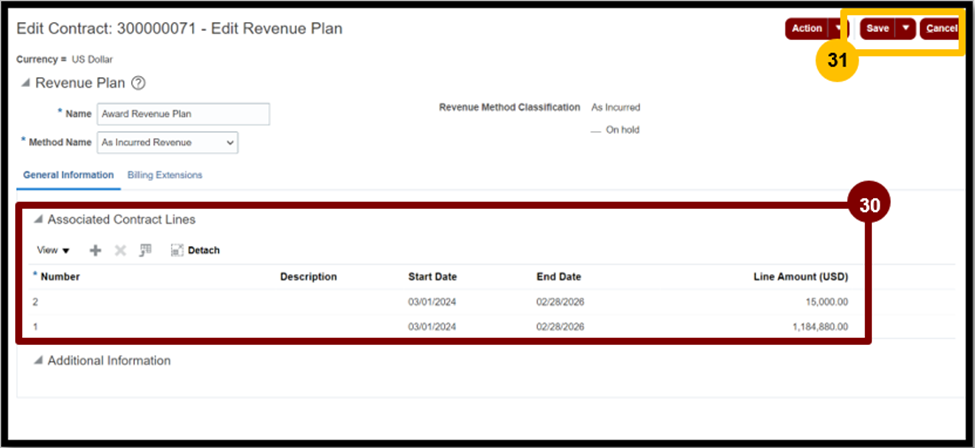Switch to the Billing Extensions tab

[x=165, y=175]
